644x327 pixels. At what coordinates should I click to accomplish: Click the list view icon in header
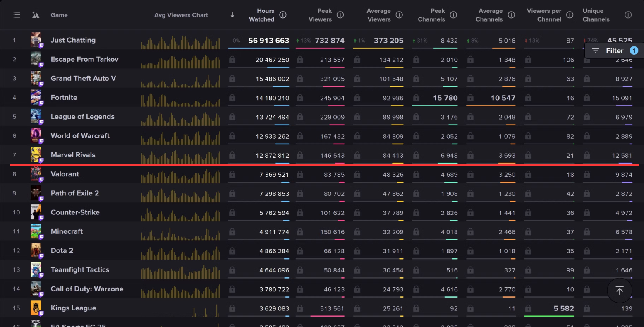coord(17,15)
